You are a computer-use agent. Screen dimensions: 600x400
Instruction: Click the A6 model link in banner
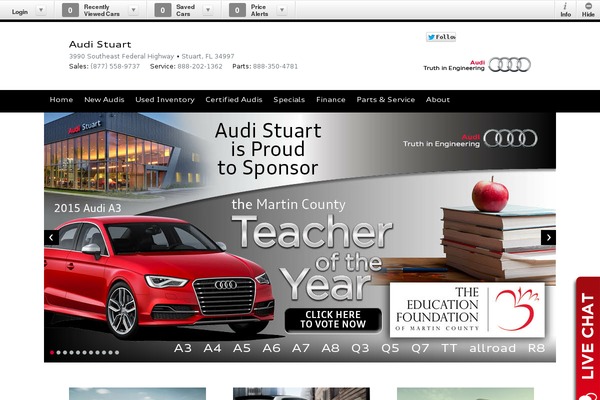point(271,348)
